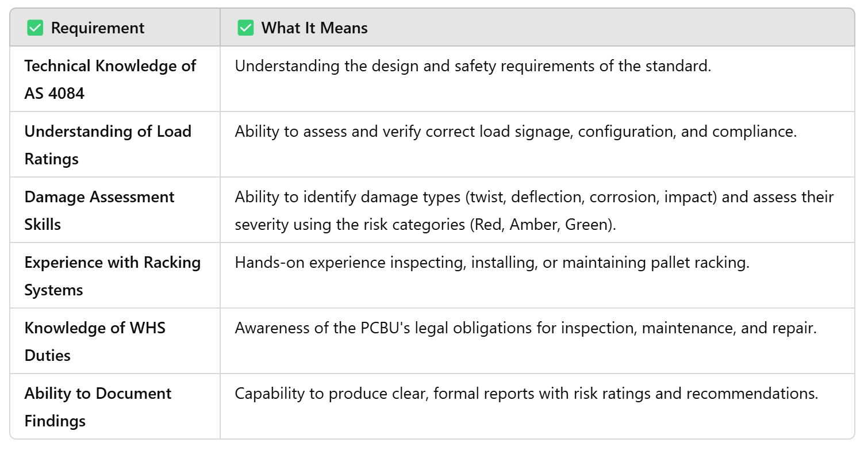Screen dimensions: 868x458
Task: Click the AS 4084 standard name
Action: [x=55, y=93]
